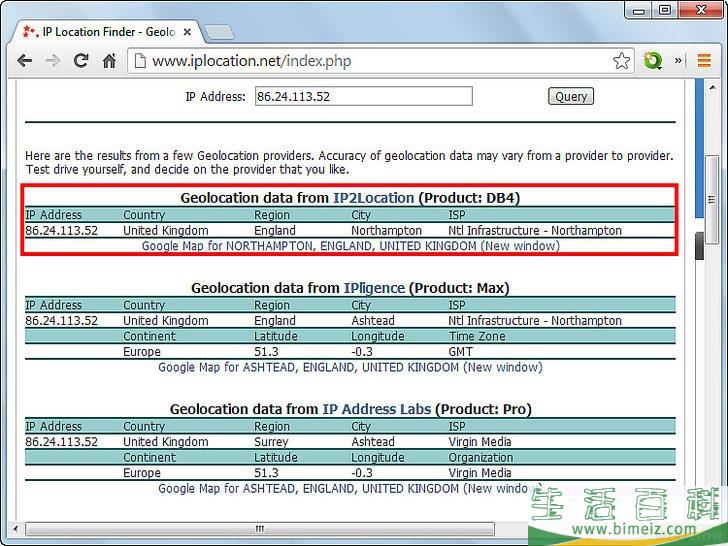
Task: Open the Chrome menu icon
Action: point(704,60)
